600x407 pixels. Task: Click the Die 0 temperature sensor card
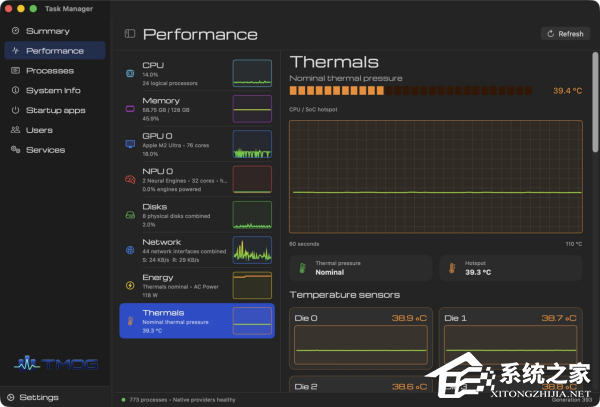click(361, 339)
